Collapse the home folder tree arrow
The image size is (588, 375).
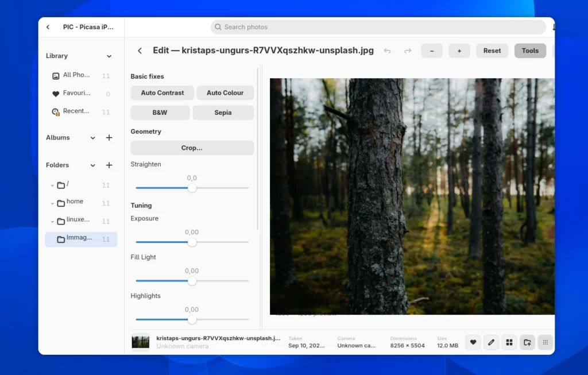coord(52,203)
